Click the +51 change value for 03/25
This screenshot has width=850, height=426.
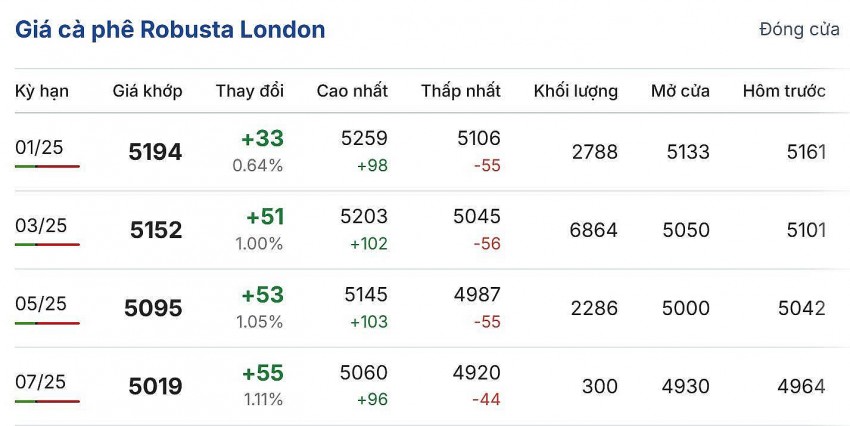[264, 217]
